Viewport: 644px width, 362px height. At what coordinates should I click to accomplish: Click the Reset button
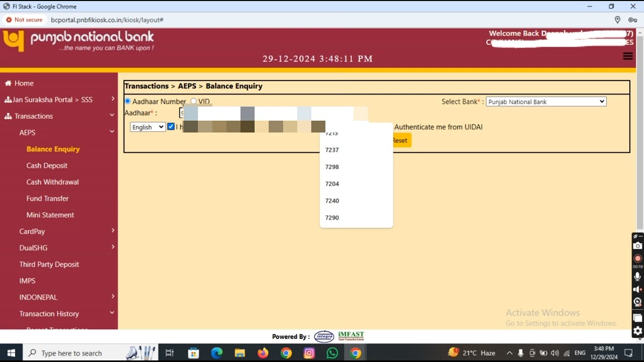(400, 140)
